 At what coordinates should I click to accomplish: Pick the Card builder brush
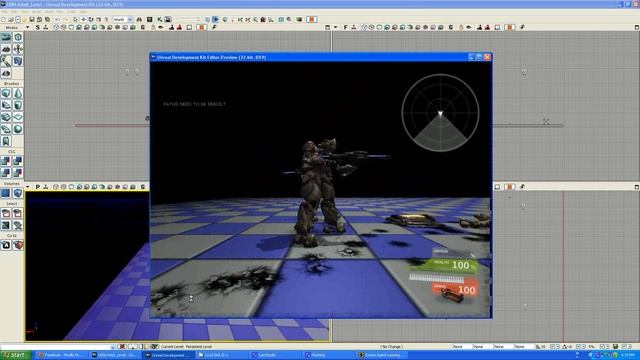(6, 141)
